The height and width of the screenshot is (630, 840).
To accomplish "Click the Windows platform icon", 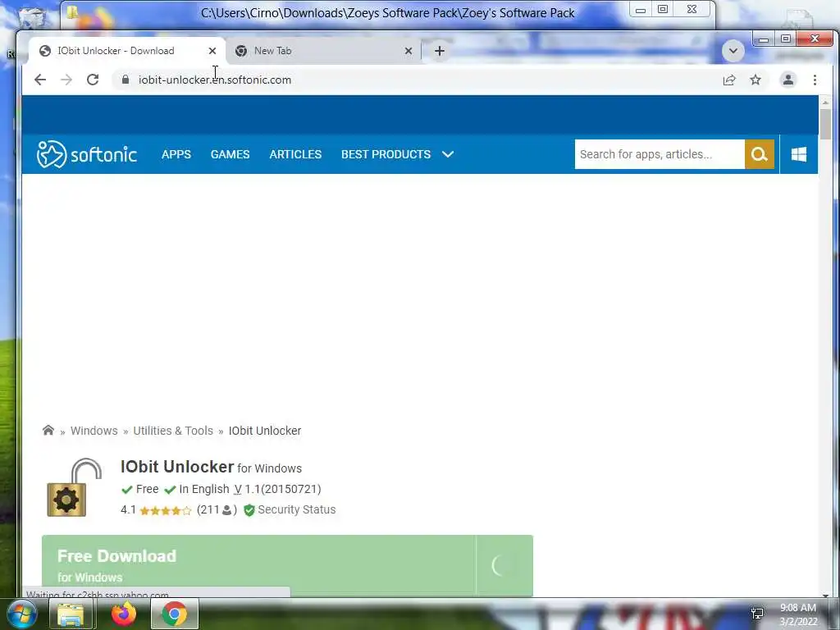I will (x=799, y=154).
